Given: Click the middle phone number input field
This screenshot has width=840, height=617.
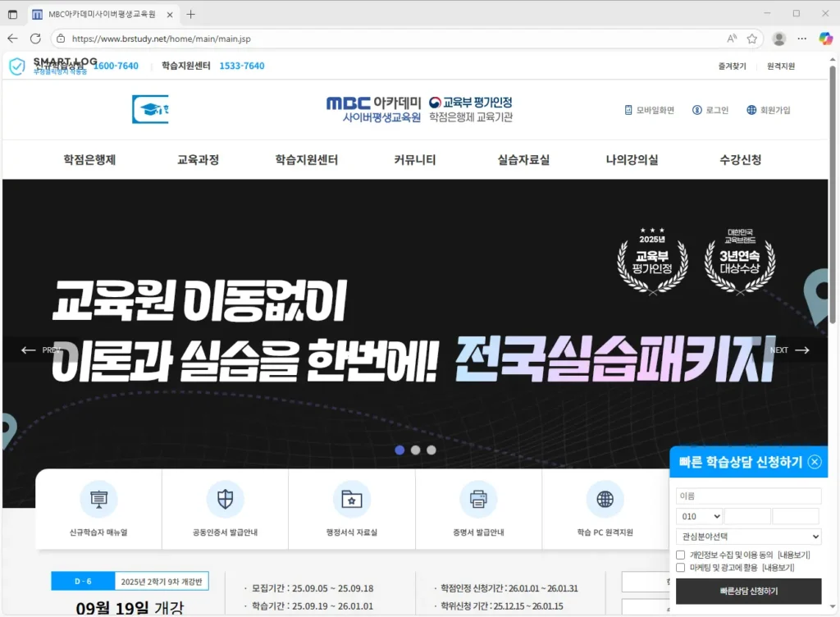Looking at the screenshot, I should click(x=747, y=516).
